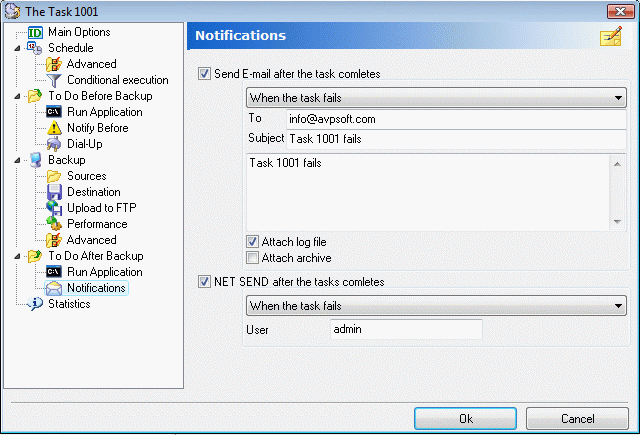Click the Main Options icon in tree
Viewport: 640px width, 435px height.
35,32
